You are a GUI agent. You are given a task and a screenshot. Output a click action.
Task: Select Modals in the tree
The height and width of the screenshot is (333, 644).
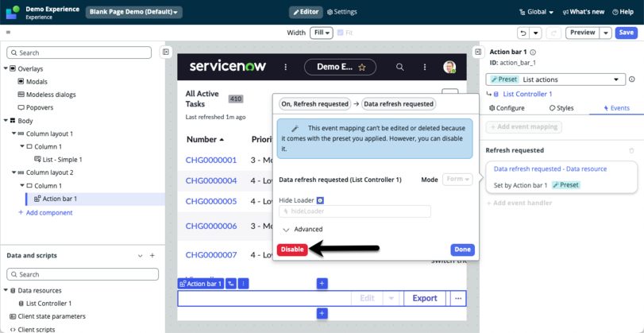click(x=37, y=81)
